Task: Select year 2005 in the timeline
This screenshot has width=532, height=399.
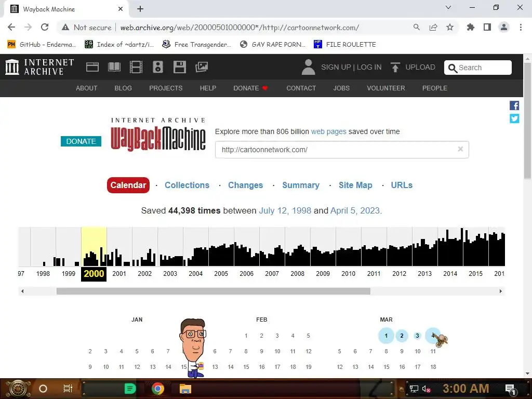Action: [221, 273]
